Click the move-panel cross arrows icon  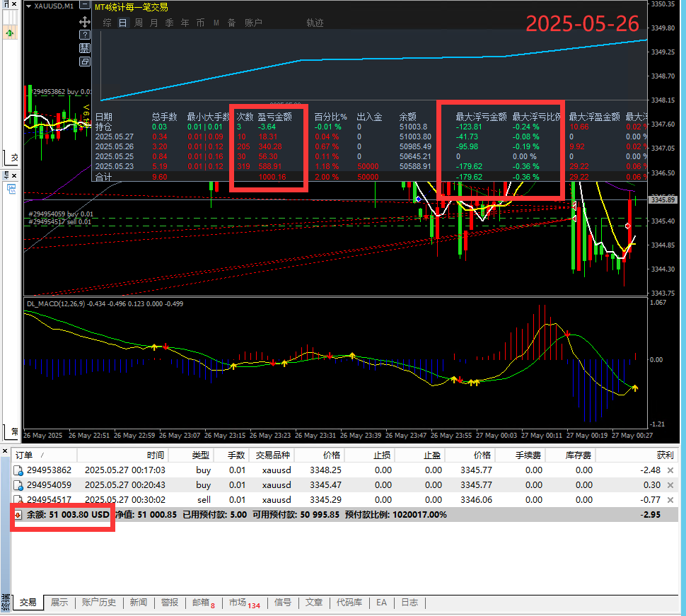(84, 21)
